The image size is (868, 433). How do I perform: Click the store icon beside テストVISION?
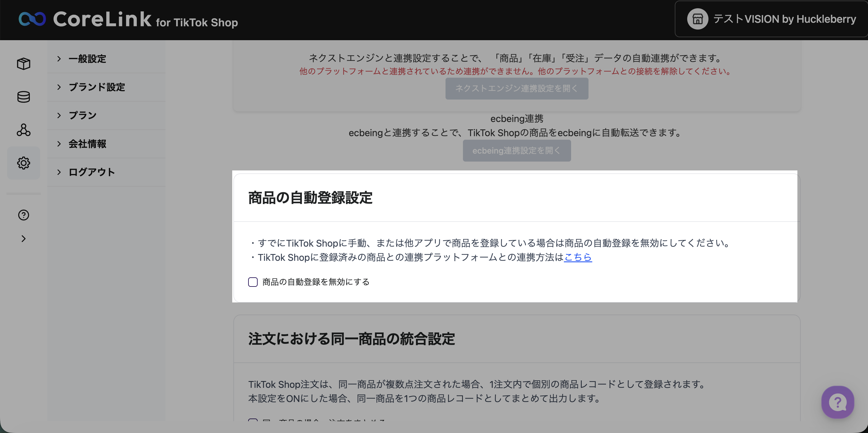697,19
